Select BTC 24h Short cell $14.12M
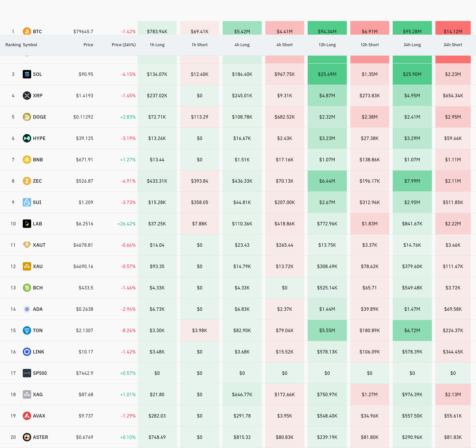Viewport: 476px width, 448px height. 453,28
